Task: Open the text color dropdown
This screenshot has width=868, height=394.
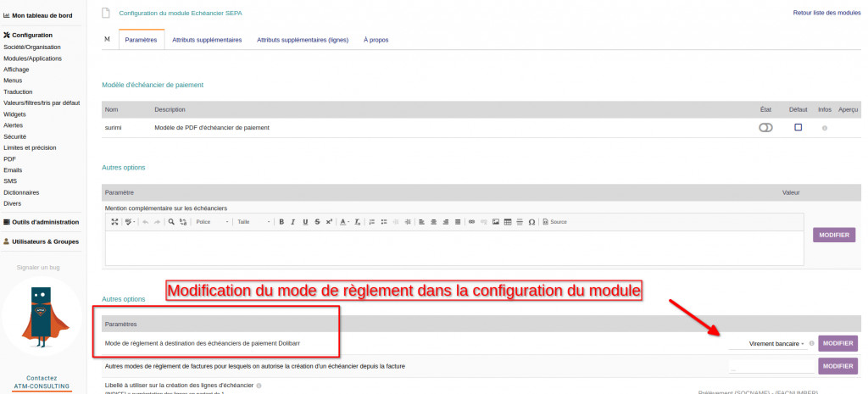Action: point(344,222)
